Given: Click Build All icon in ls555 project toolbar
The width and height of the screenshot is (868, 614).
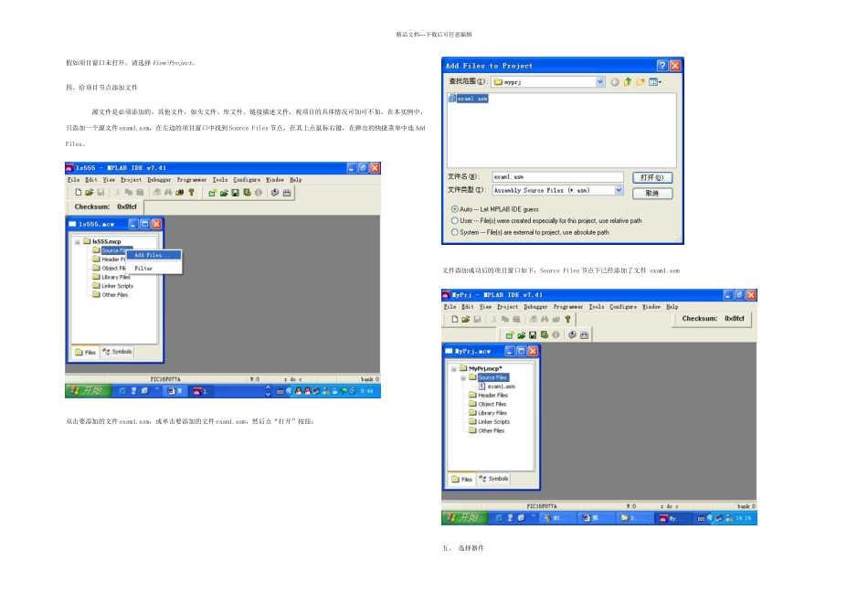Looking at the screenshot, I should (x=287, y=193).
